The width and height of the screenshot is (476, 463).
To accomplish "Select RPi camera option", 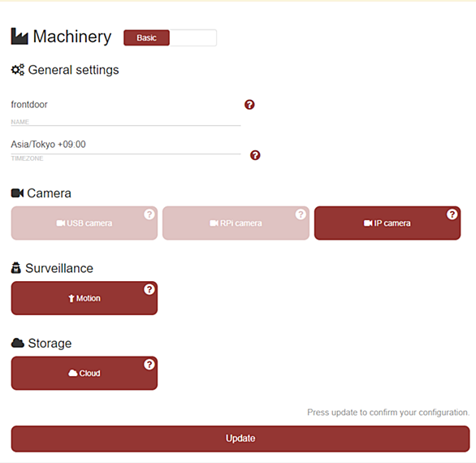I will click(x=236, y=223).
